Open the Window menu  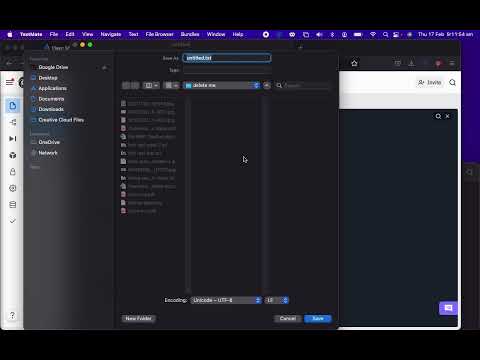click(216, 34)
